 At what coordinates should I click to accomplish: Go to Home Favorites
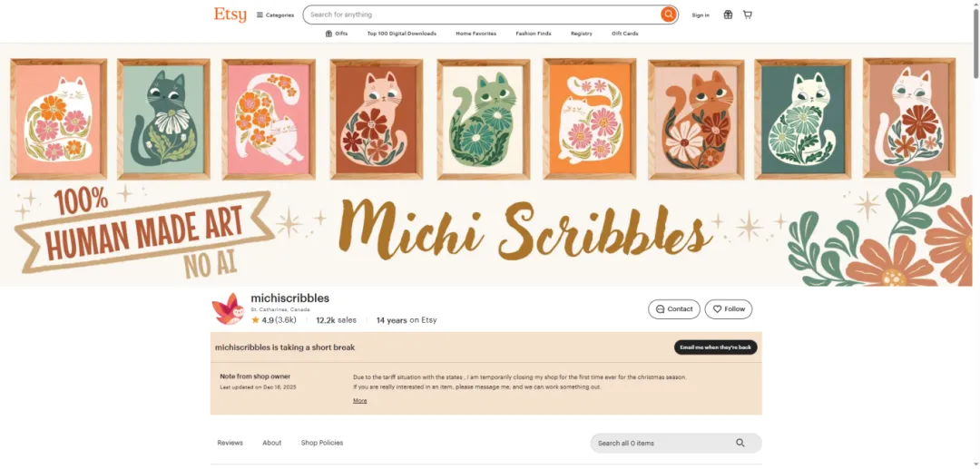[475, 34]
